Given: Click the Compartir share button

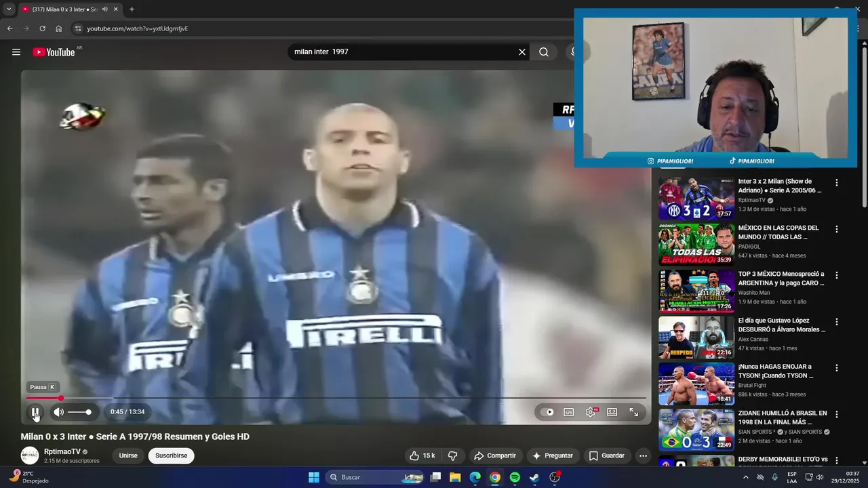Looking at the screenshot, I should (495, 455).
